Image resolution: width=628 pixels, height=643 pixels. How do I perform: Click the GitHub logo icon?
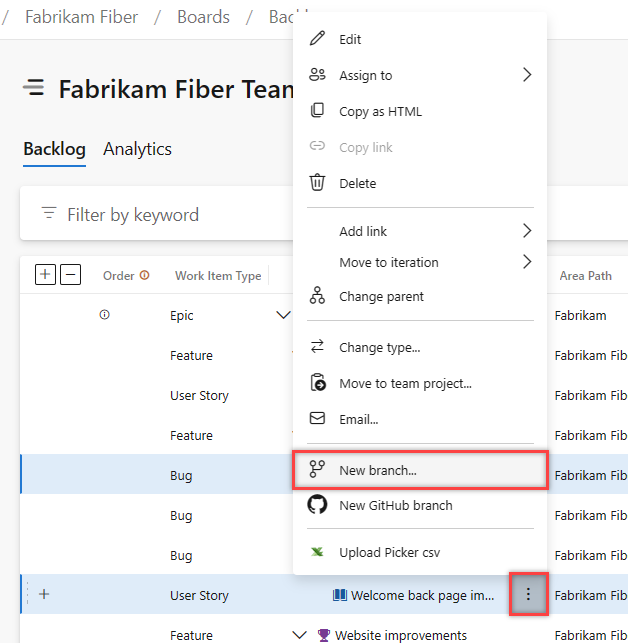click(x=317, y=505)
